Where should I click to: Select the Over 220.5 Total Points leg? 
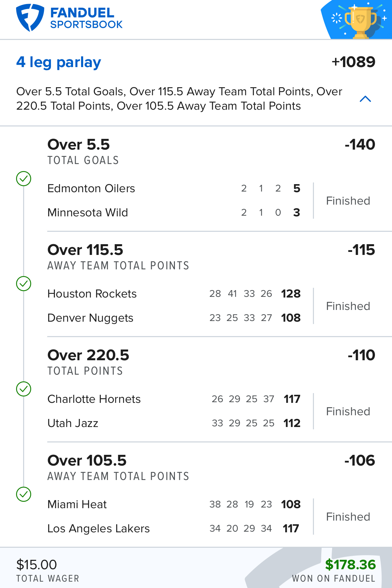[88, 356]
